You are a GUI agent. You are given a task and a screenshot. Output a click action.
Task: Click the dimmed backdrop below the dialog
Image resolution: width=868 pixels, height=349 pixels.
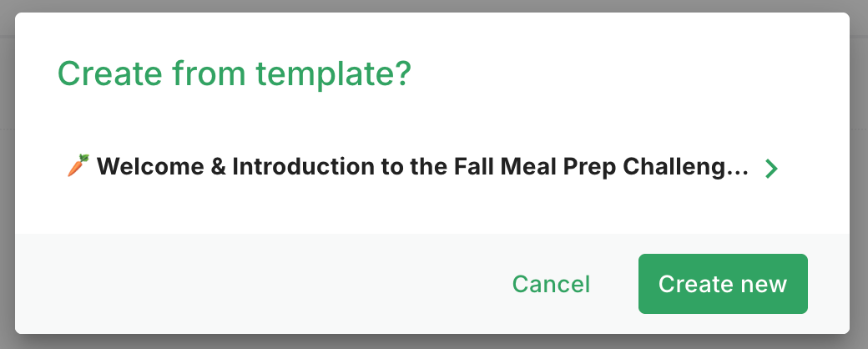coord(434,342)
